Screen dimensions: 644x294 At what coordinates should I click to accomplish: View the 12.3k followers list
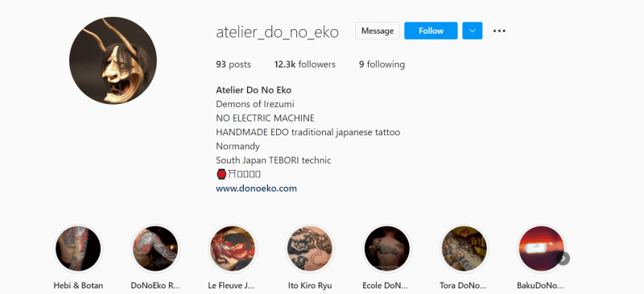pos(305,64)
